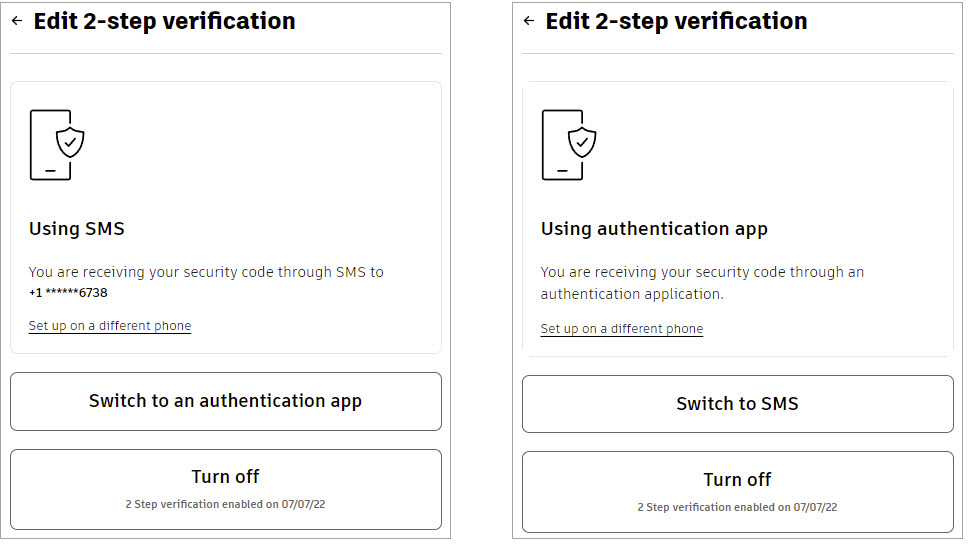Click back arrow in authentication app panel

(528, 21)
